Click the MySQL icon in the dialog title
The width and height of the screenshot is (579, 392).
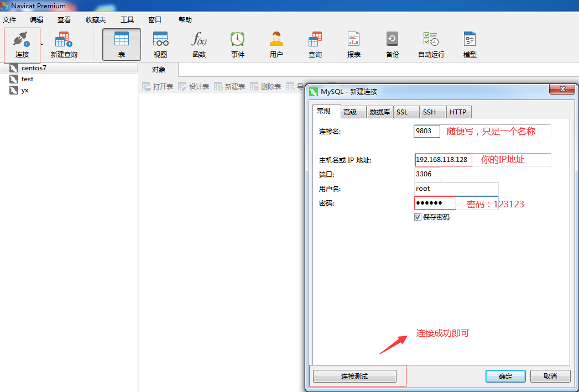314,92
